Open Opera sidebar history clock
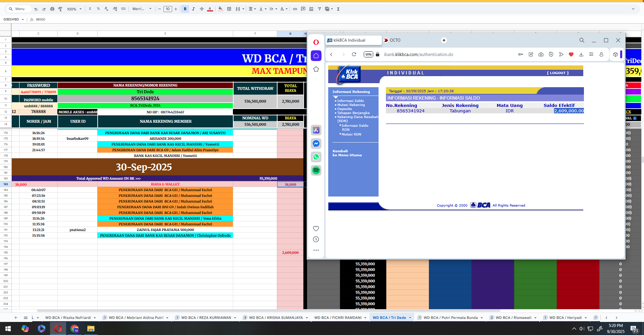This screenshot has height=335, width=644. pos(316,239)
